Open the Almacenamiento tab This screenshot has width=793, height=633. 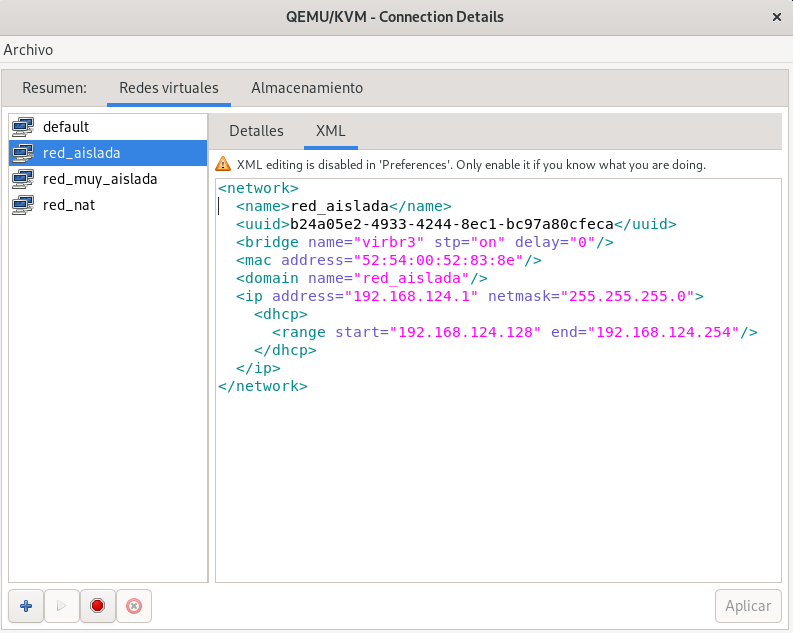click(307, 88)
